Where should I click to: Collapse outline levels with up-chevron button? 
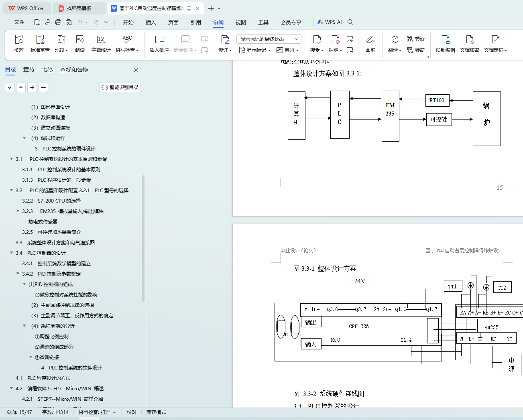(x=21, y=87)
